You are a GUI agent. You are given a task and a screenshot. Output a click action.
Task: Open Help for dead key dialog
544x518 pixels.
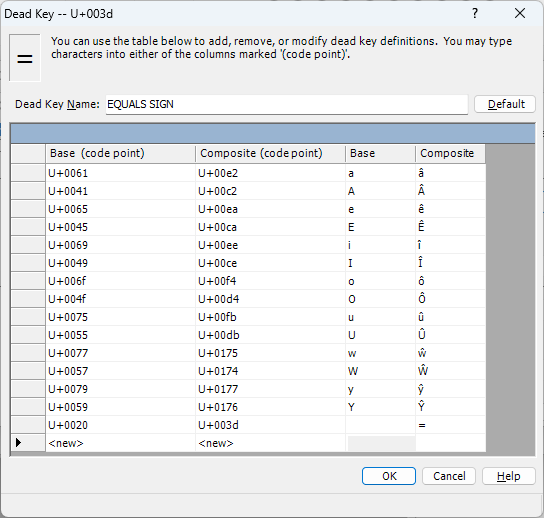click(x=509, y=476)
